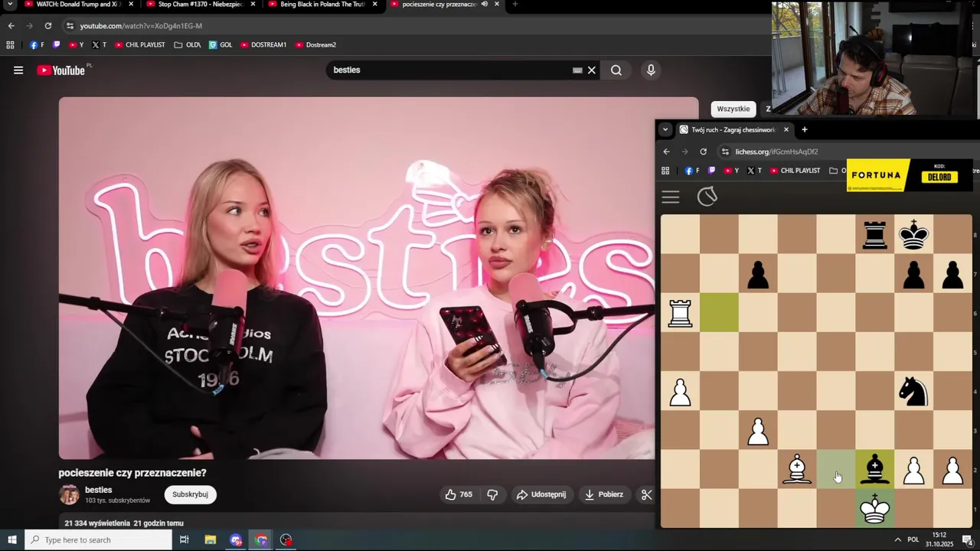Open CHIL PLAYLIST bookmark in YouTube window
This screenshot has width=980, height=551.
[x=139, y=45]
